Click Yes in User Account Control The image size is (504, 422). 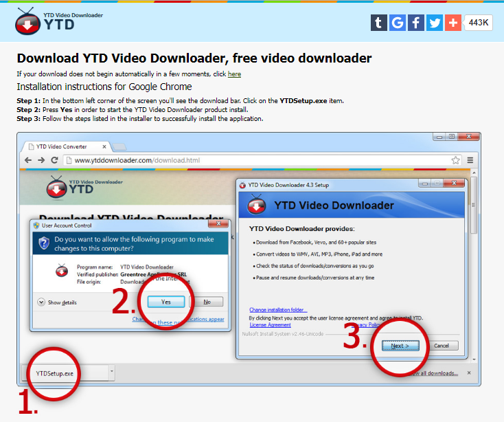click(166, 302)
